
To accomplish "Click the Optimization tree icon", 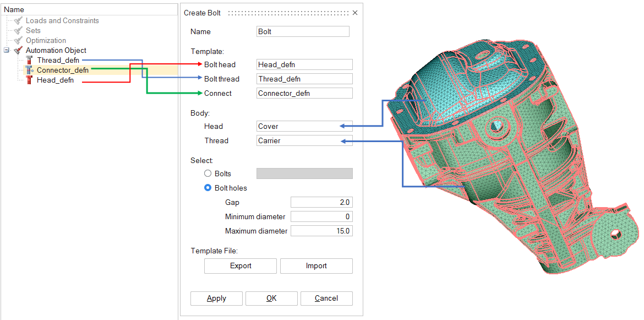I will tap(18, 41).
